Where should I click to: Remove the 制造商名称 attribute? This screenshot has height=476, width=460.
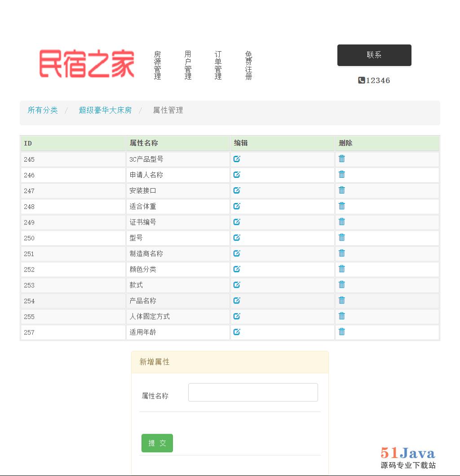pyautogui.click(x=342, y=253)
